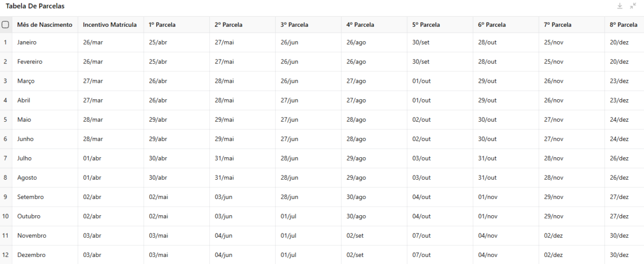
Task: Collapse the table from fullscreen view
Action: pyautogui.click(x=633, y=6)
